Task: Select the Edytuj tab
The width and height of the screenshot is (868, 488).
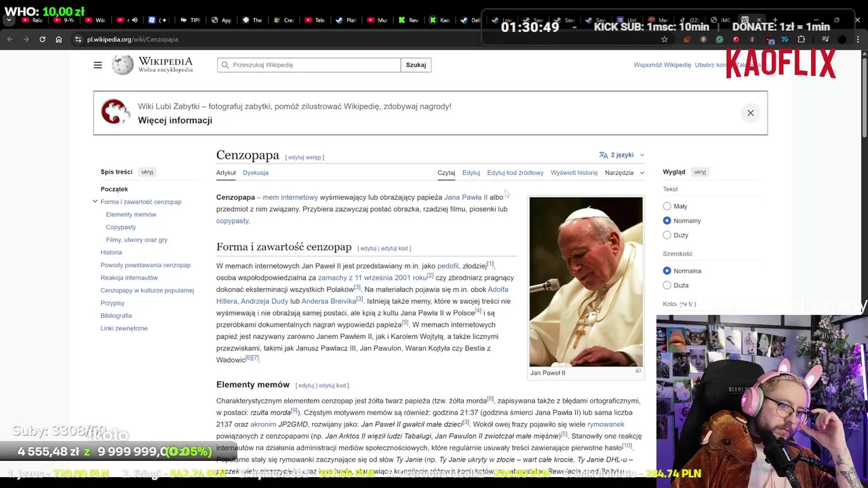Action: [471, 173]
